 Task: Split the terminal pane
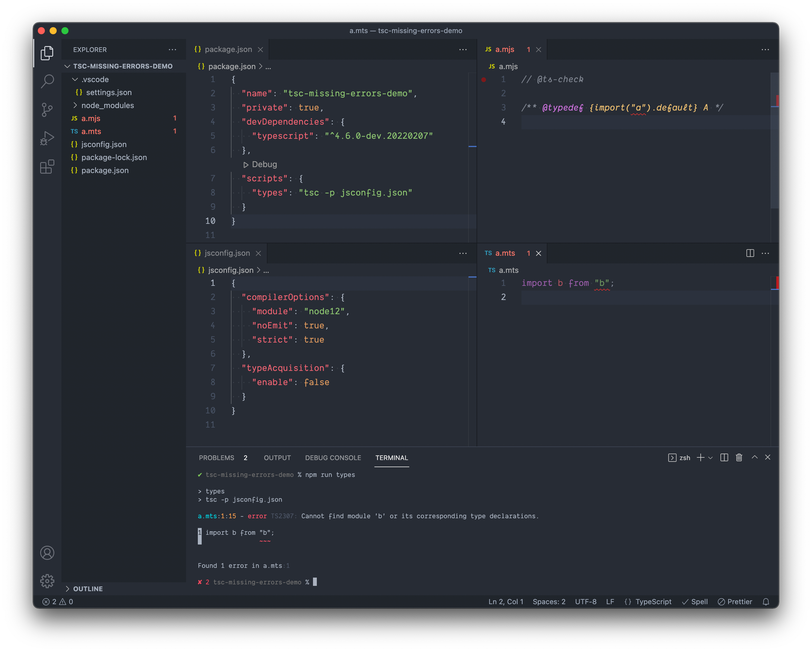click(724, 457)
